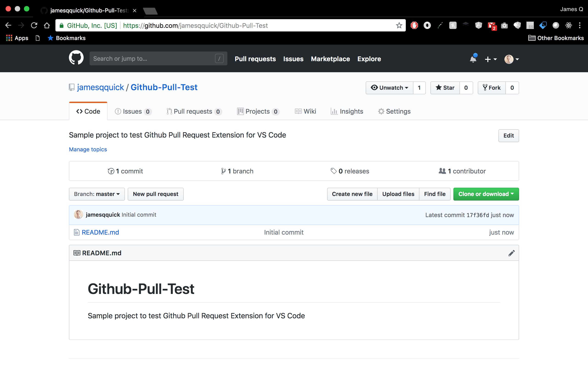This screenshot has width=588, height=368.
Task: Click Edit button for the description
Action: pos(509,135)
